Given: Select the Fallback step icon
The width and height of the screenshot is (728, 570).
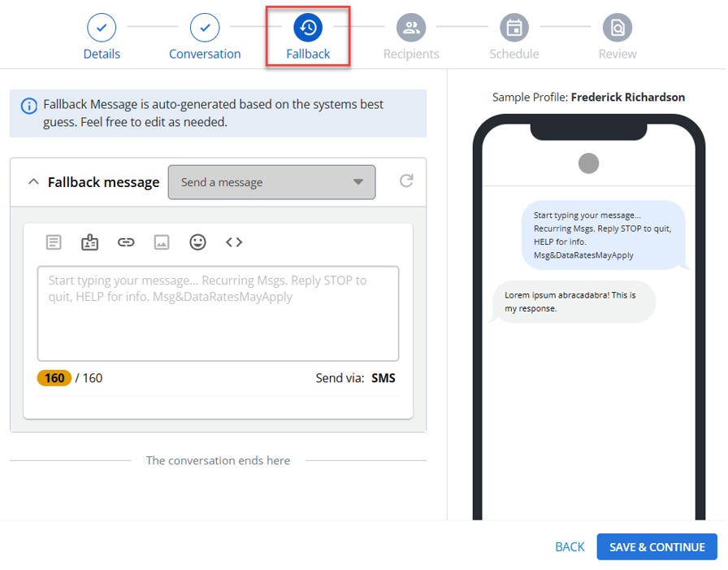Looking at the screenshot, I should [308, 28].
